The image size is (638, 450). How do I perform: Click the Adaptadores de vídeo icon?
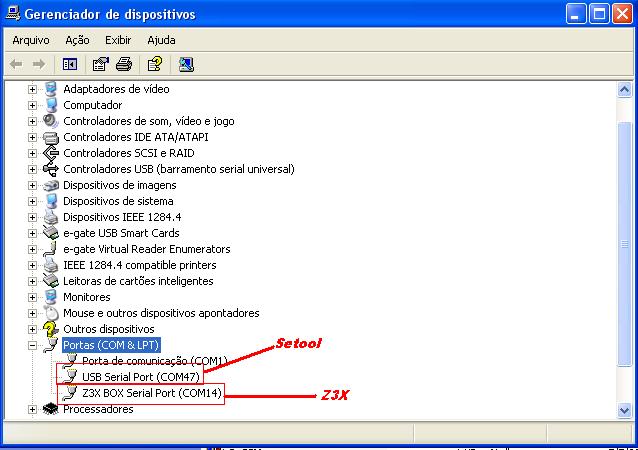(x=51, y=89)
